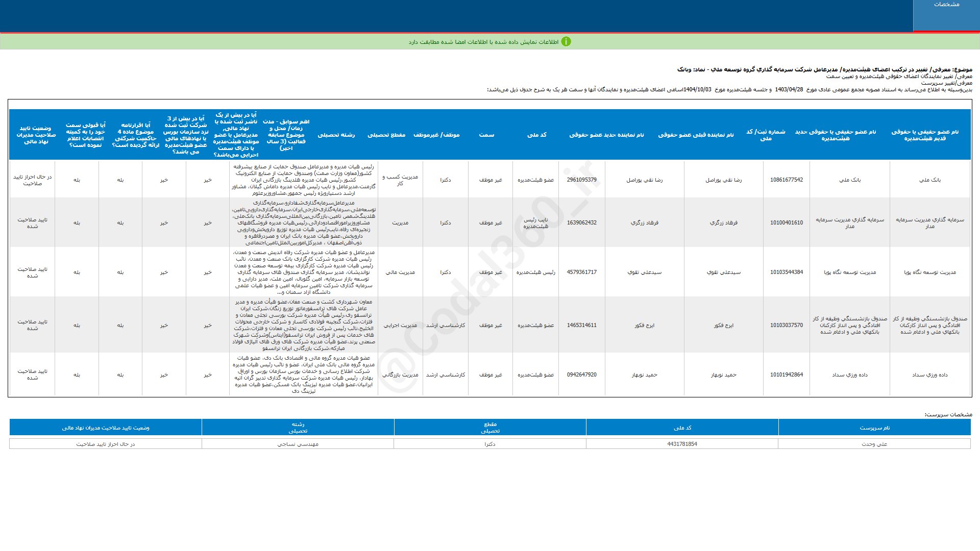Select the مهندسی نساجی field cell

tap(298, 444)
